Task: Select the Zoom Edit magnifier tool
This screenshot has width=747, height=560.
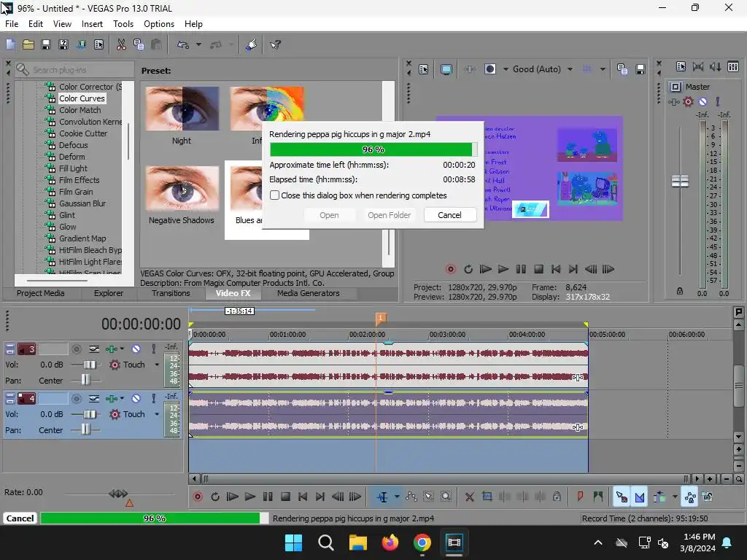Action: (446, 497)
